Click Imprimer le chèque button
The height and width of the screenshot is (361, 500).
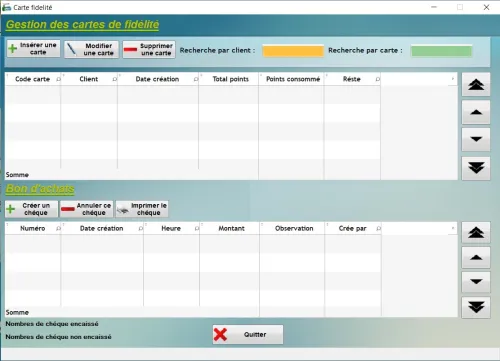142,209
